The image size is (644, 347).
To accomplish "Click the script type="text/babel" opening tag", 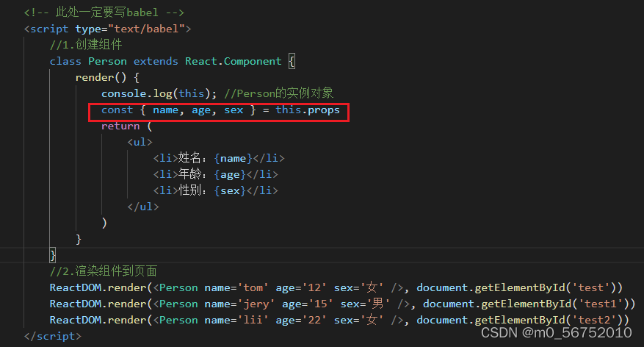I will click(108, 29).
